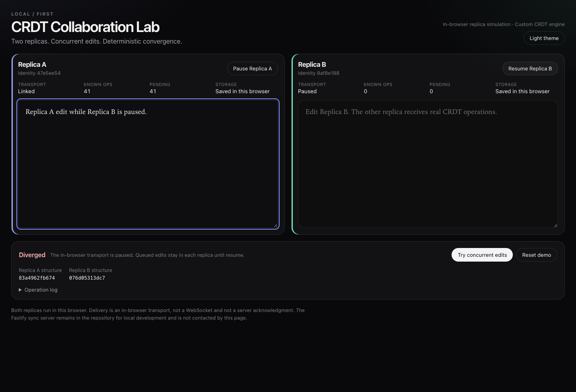
Task: Click the Replica A panel title
Action: 32,64
